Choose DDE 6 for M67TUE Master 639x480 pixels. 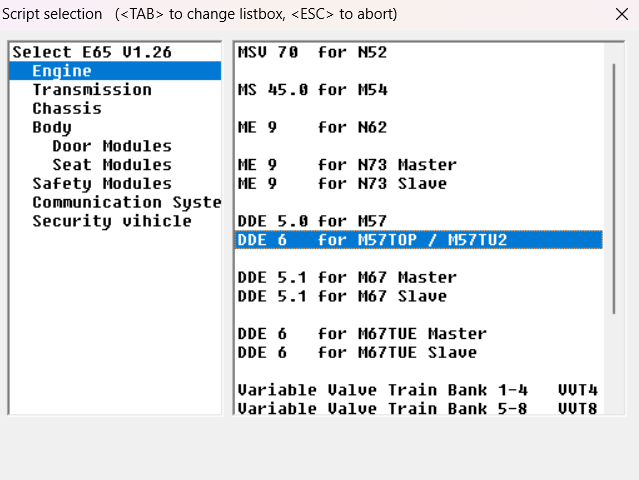[419, 333]
